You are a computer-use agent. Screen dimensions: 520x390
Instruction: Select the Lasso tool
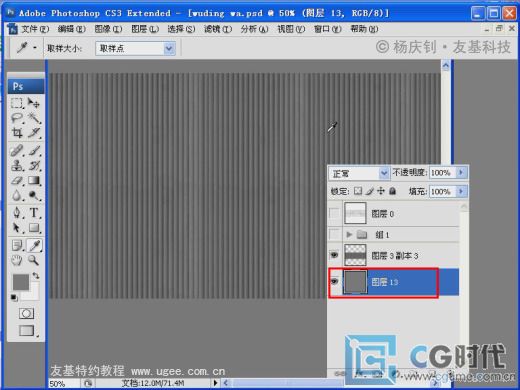pyautogui.click(x=17, y=118)
